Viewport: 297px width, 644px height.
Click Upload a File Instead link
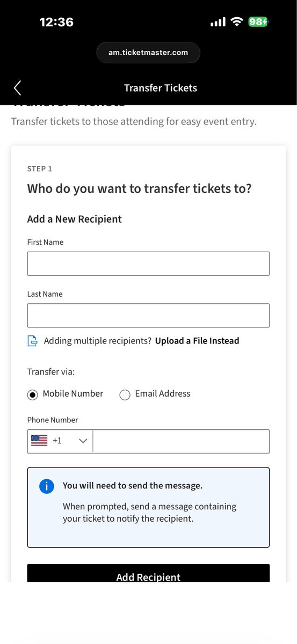point(197,341)
